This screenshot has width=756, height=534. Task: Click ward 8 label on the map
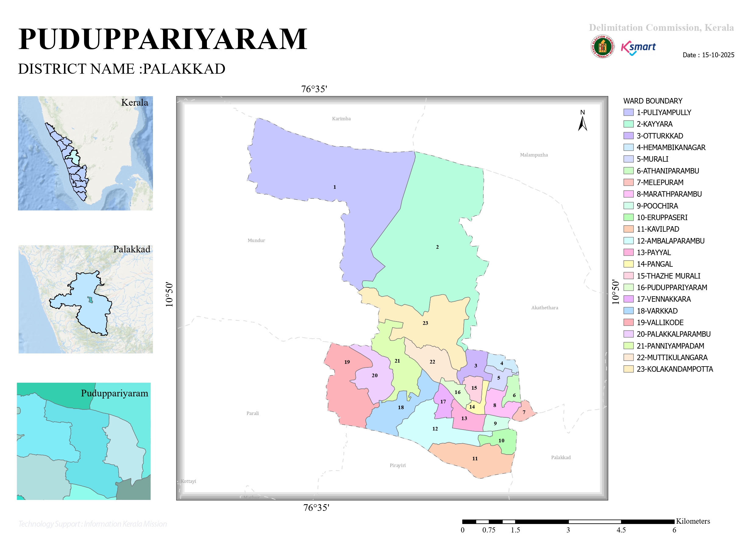(x=495, y=405)
